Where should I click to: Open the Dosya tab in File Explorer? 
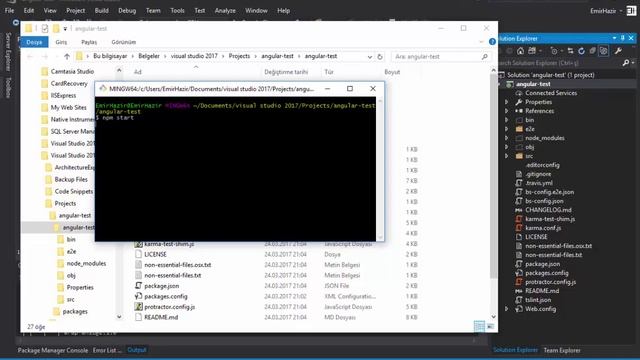click(x=34, y=42)
